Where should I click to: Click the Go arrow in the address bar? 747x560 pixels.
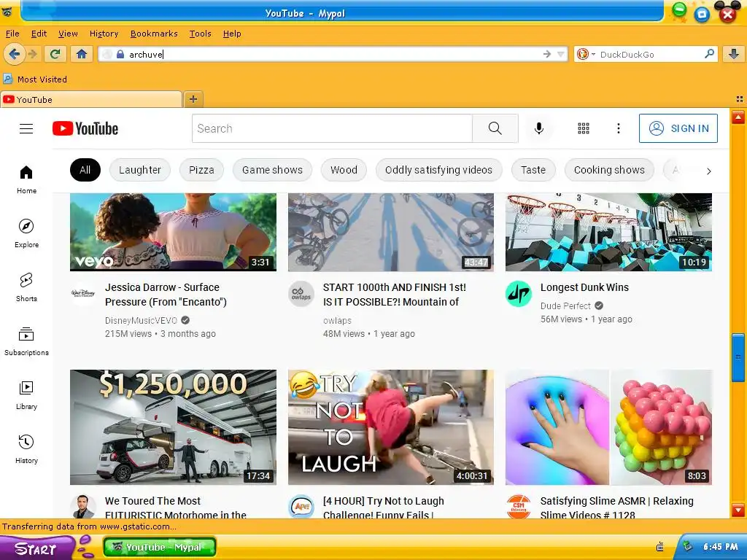click(546, 54)
